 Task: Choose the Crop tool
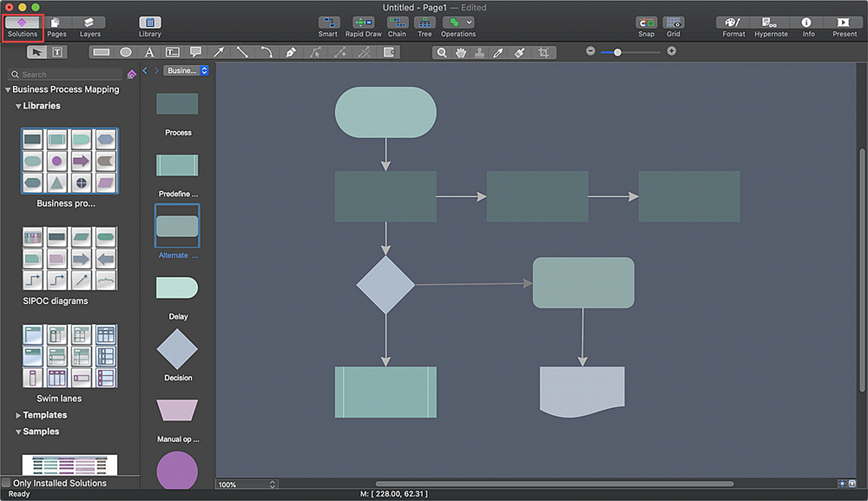click(x=543, y=52)
